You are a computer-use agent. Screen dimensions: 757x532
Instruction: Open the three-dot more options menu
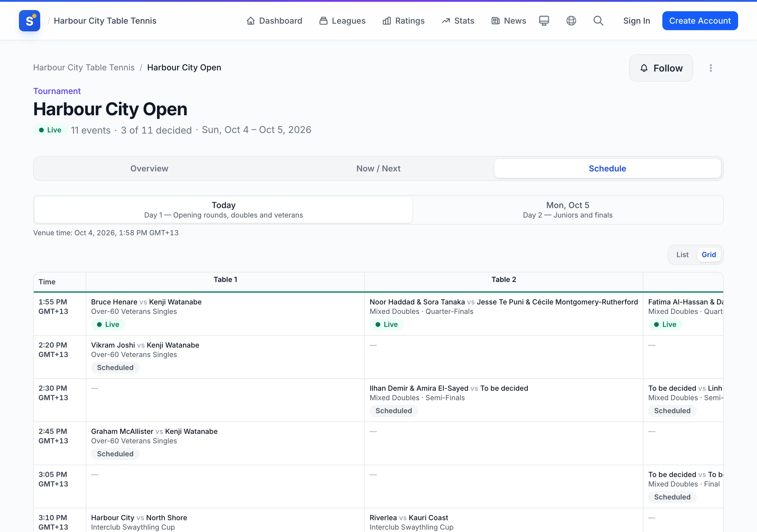click(711, 68)
